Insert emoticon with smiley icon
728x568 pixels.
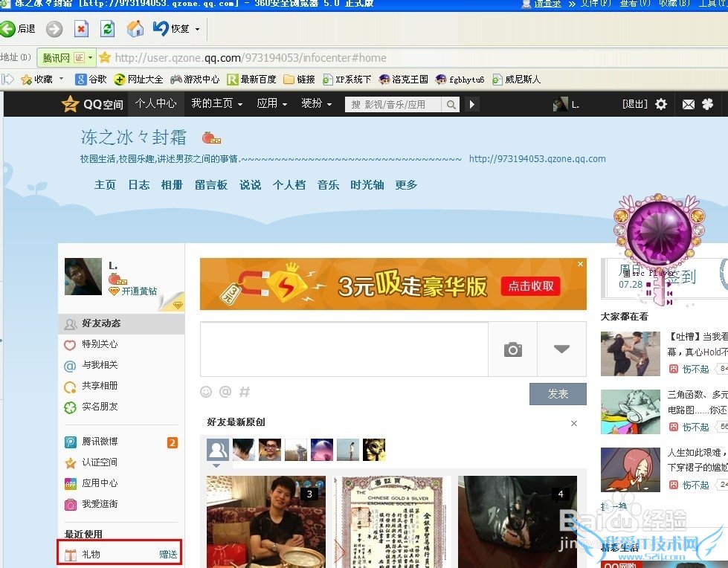point(206,392)
